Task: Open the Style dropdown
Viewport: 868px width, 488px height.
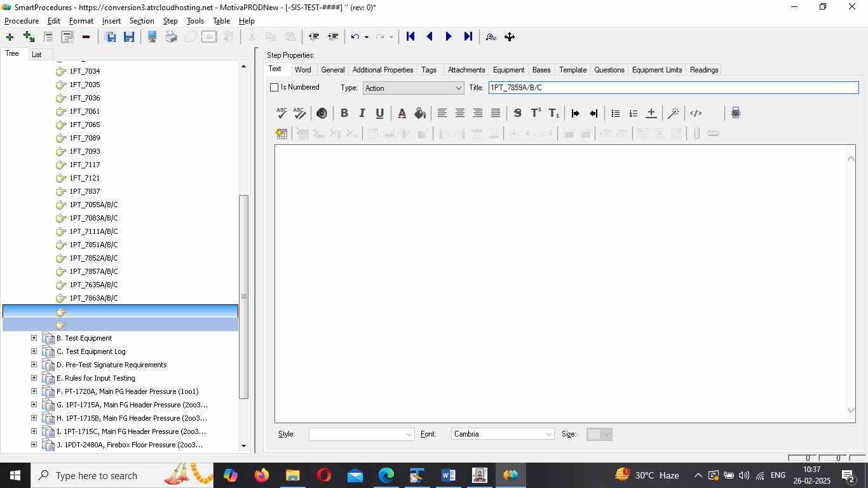Action: pyautogui.click(x=362, y=434)
